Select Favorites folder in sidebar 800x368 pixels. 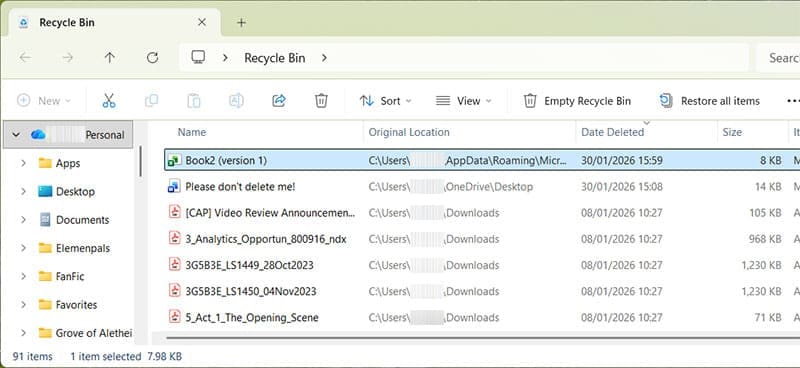(x=76, y=305)
